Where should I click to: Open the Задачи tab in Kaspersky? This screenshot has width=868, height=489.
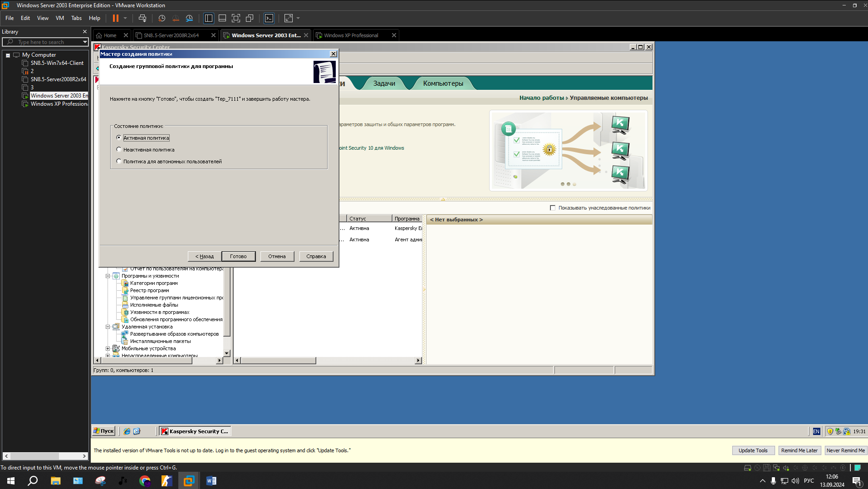coord(384,83)
